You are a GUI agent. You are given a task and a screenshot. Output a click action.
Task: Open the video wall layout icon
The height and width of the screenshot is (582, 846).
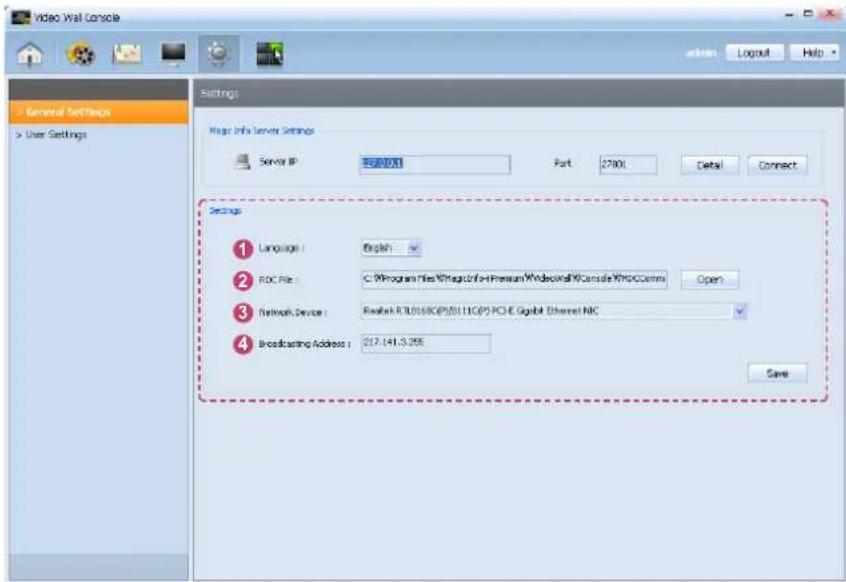(269, 54)
